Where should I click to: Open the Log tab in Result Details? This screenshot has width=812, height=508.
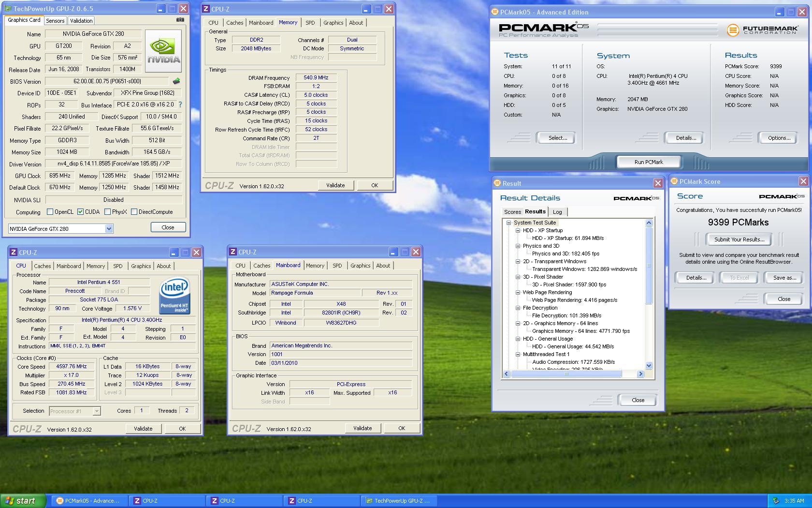[557, 212]
